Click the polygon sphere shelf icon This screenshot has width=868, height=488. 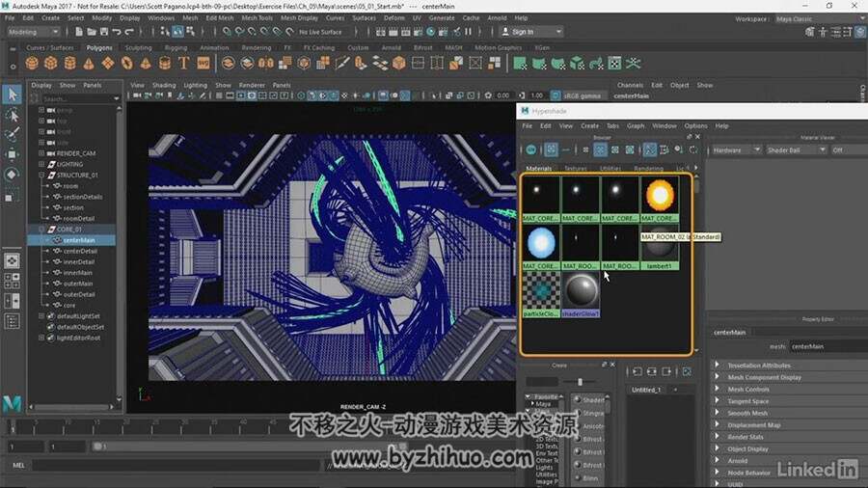pyautogui.click(x=32, y=63)
